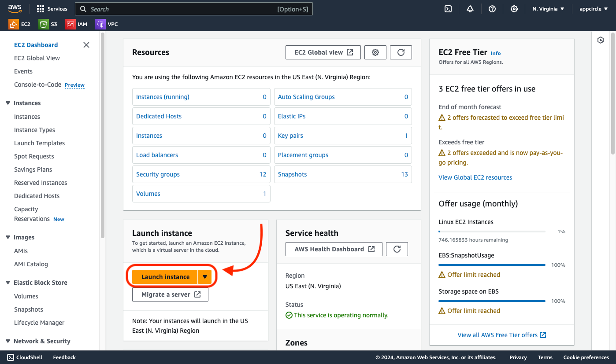Open Snapshots in sidebar
The image size is (616, 364).
29,309
